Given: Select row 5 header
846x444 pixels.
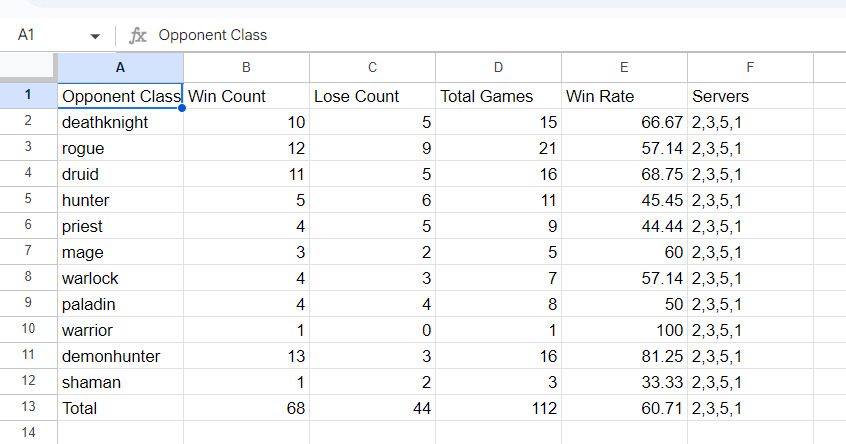Looking at the screenshot, I should click(28, 199).
